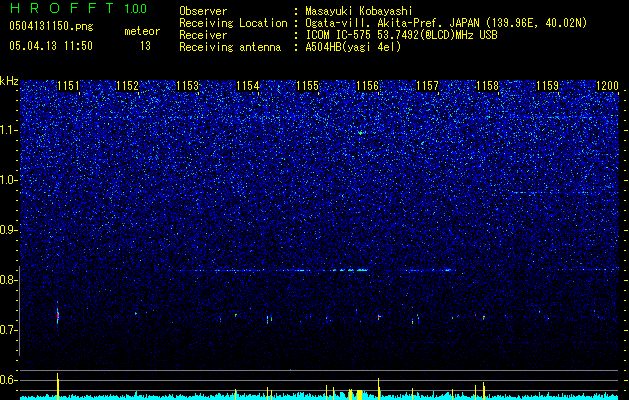Click the HROFFT 1.0.0 title text
This screenshot has width=629, height=400.
[78, 8]
